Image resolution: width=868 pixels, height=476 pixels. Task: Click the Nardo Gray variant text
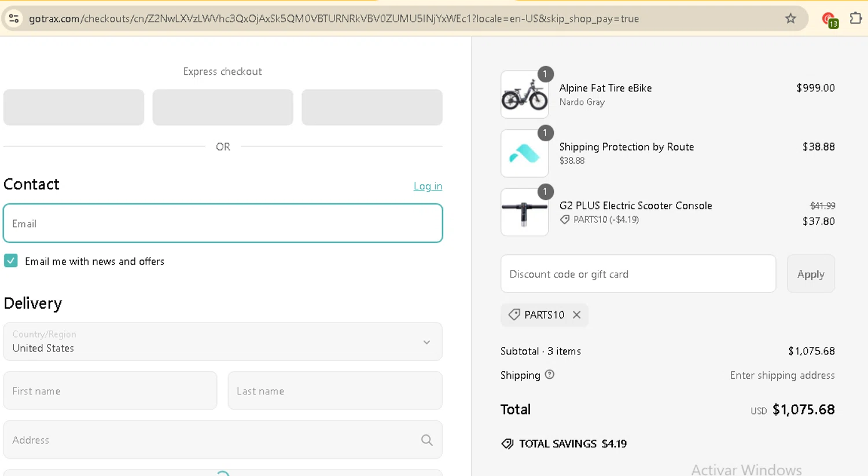click(x=582, y=102)
